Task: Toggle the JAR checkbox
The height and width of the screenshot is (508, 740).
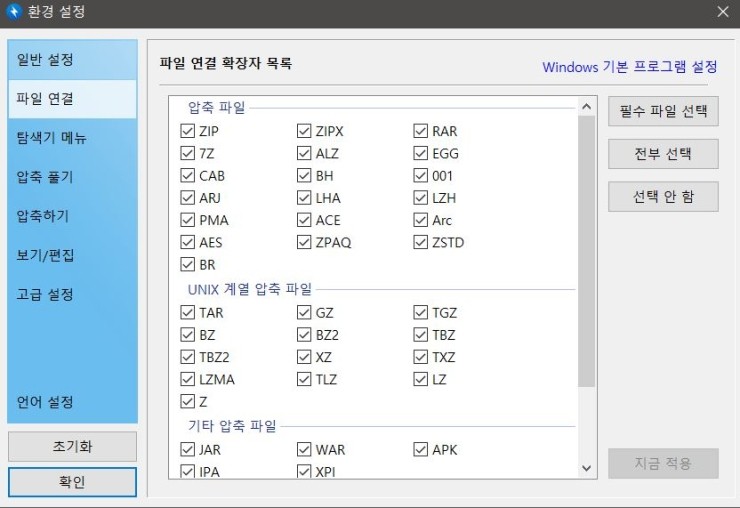Action: point(187,449)
